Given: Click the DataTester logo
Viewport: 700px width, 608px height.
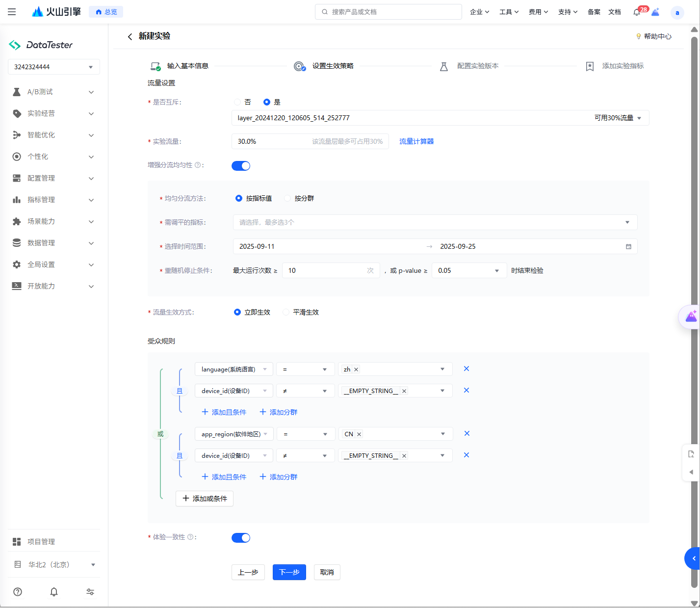Looking at the screenshot, I should (x=41, y=45).
